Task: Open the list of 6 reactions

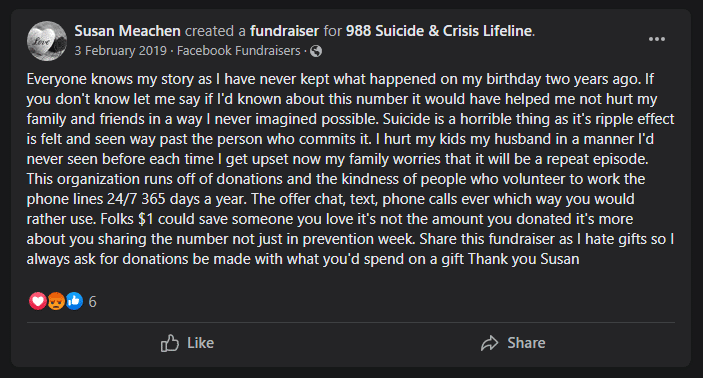Action: tap(92, 302)
